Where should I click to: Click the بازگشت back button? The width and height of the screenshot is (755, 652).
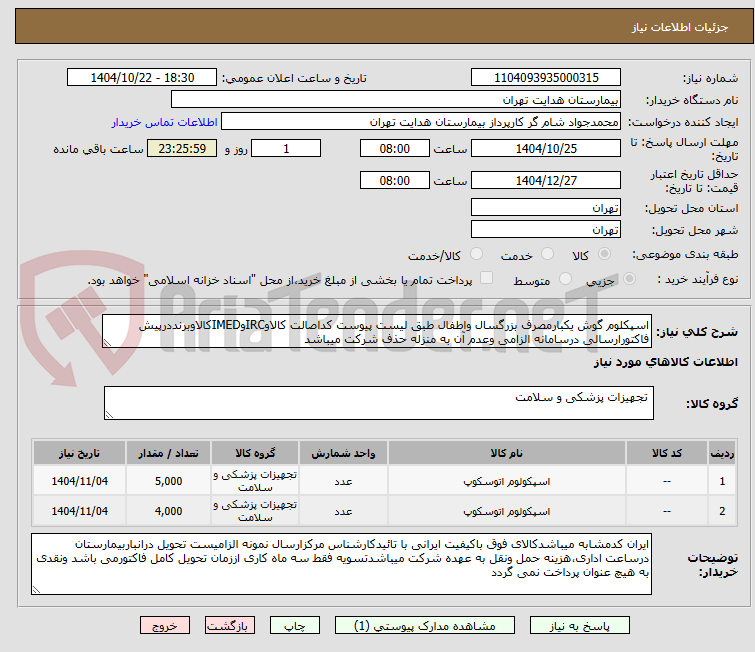point(230,626)
